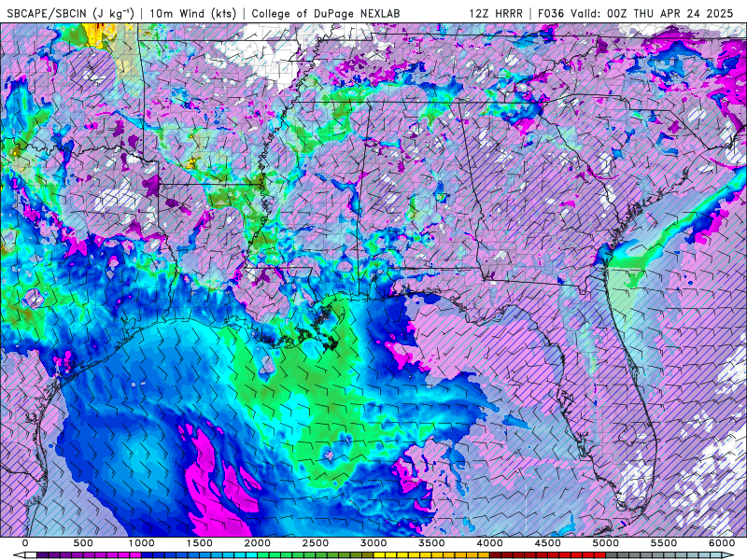Click the 10m Wind (kts) label
This screenshot has height=560, width=747.
[192, 13]
